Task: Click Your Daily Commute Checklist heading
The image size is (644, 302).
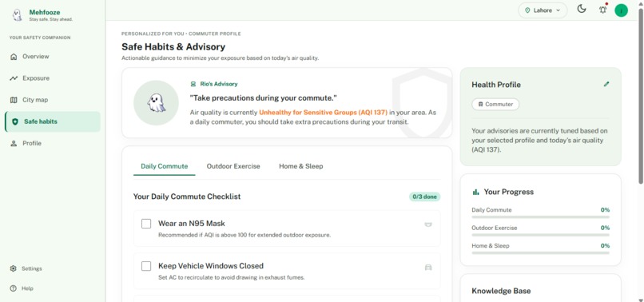Action: pyautogui.click(x=187, y=197)
